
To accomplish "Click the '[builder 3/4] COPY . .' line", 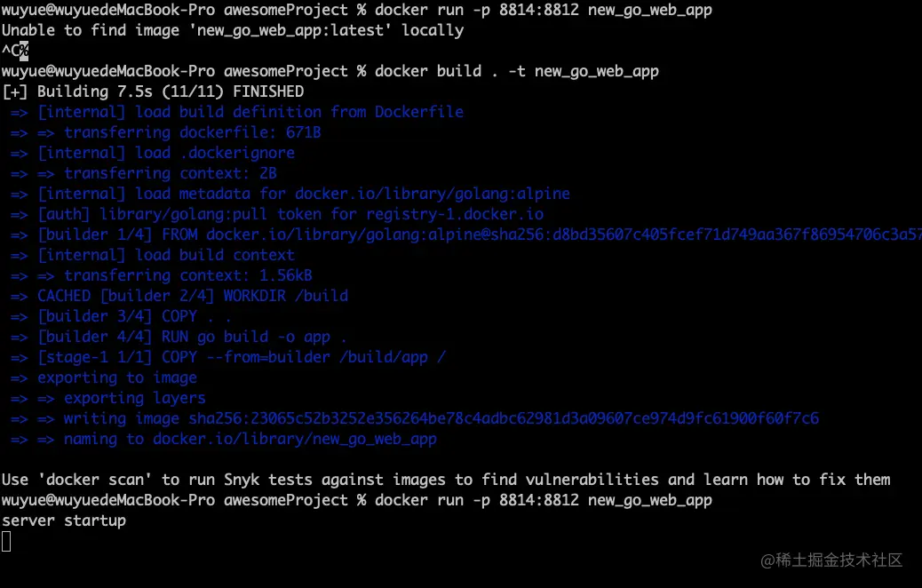I will point(133,316).
